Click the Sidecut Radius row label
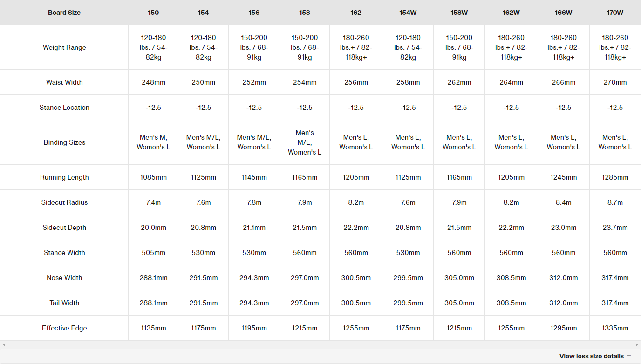This screenshot has width=641, height=364. tap(64, 202)
